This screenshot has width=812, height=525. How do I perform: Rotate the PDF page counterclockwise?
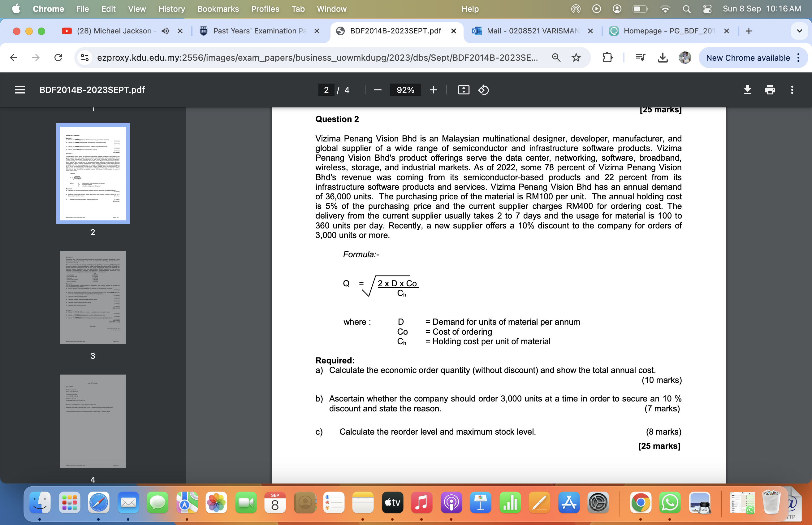pyautogui.click(x=483, y=90)
